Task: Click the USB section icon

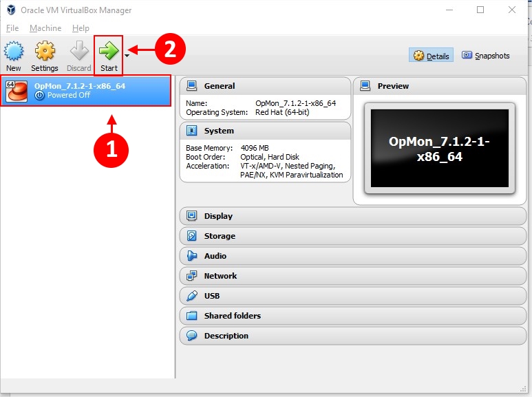Action: [x=192, y=296]
